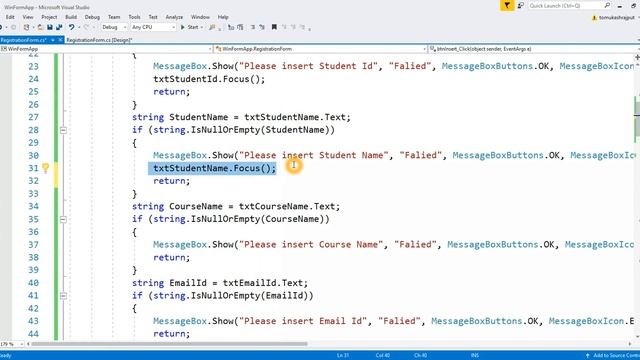The image size is (640, 360).
Task: Close the RegistrationForm.cs tab
Action: pos(61,40)
